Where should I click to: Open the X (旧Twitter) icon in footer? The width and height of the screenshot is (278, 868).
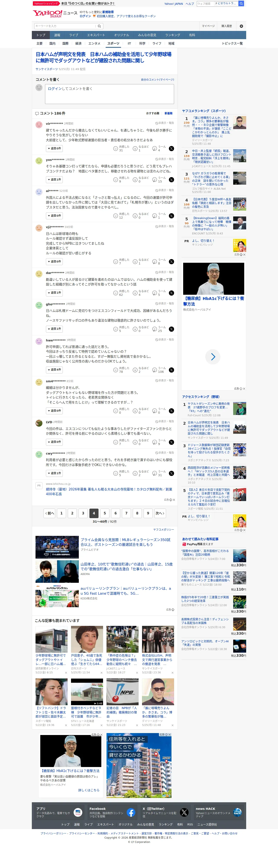pyautogui.click(x=184, y=812)
